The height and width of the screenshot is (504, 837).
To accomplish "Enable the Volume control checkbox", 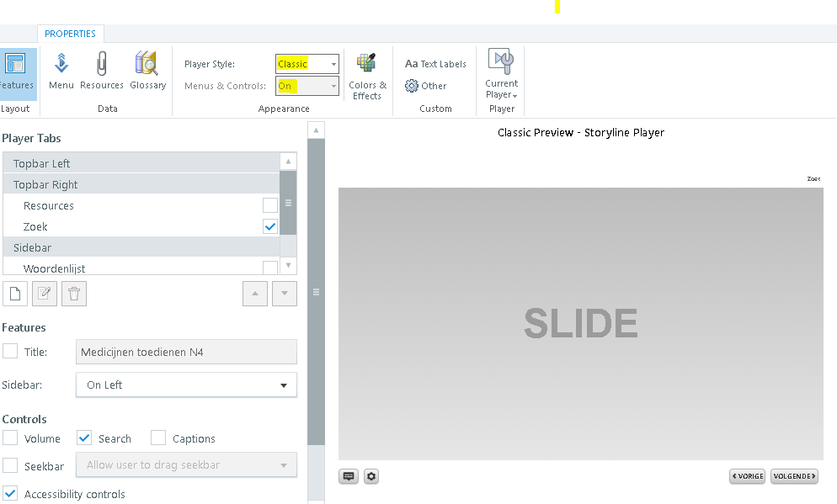I will click(10, 438).
